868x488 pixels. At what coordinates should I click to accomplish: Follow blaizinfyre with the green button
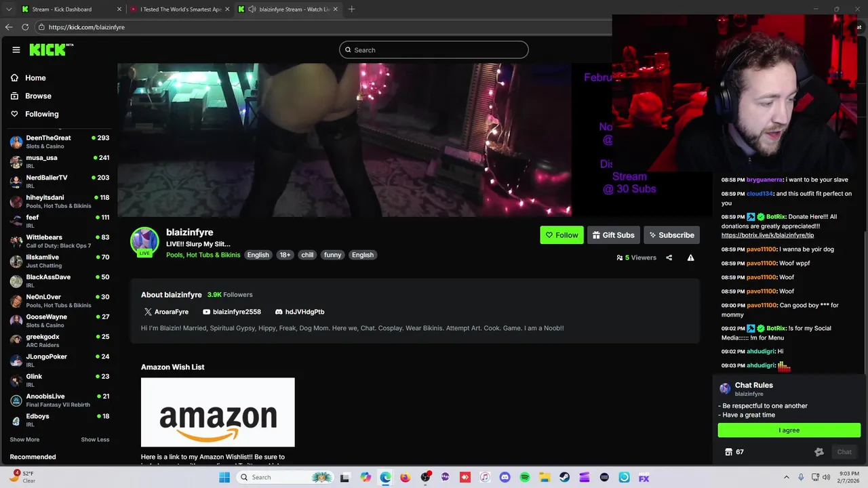pyautogui.click(x=561, y=235)
